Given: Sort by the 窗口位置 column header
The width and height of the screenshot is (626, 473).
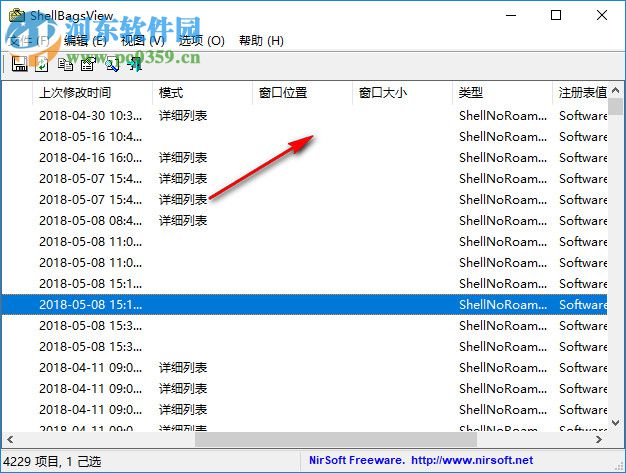Looking at the screenshot, I should pos(303,93).
